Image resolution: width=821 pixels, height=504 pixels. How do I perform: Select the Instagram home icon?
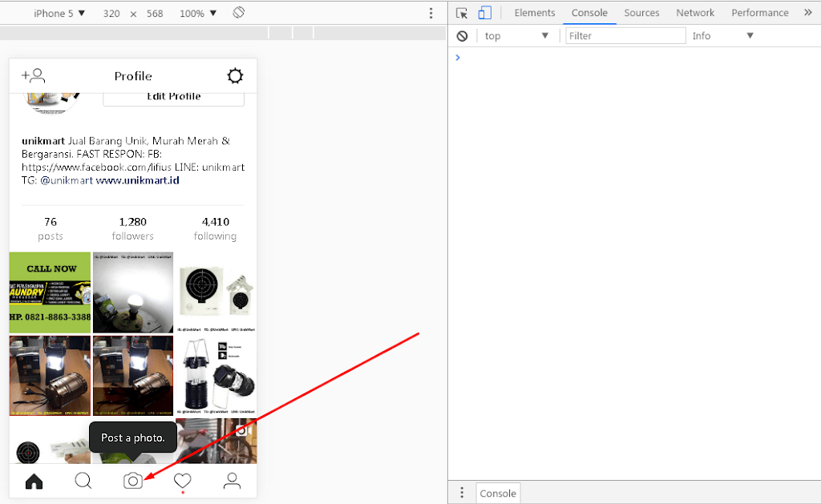click(33, 480)
